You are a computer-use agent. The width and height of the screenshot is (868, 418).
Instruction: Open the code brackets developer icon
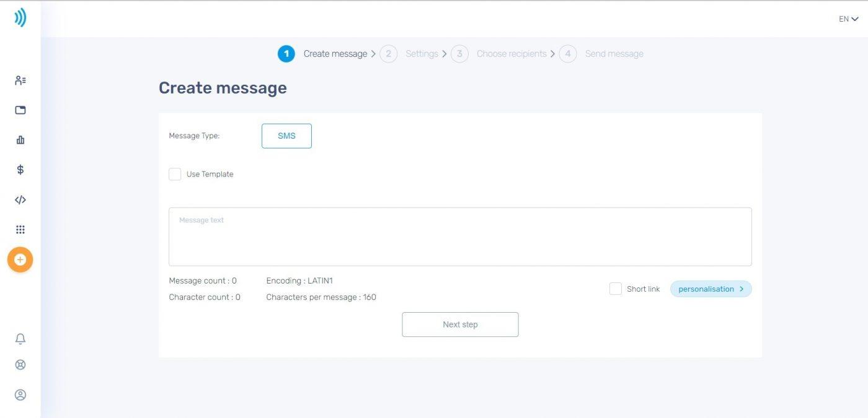click(x=20, y=200)
